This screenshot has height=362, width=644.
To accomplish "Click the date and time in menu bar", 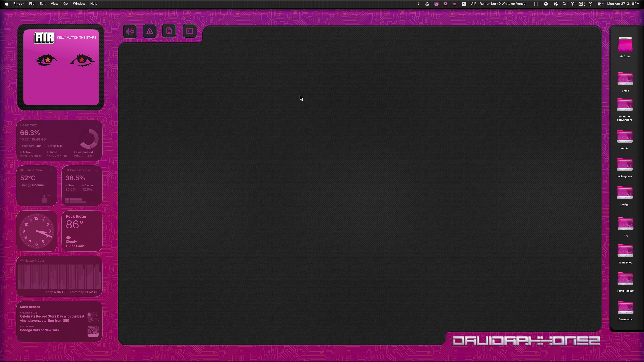I will click(623, 4).
